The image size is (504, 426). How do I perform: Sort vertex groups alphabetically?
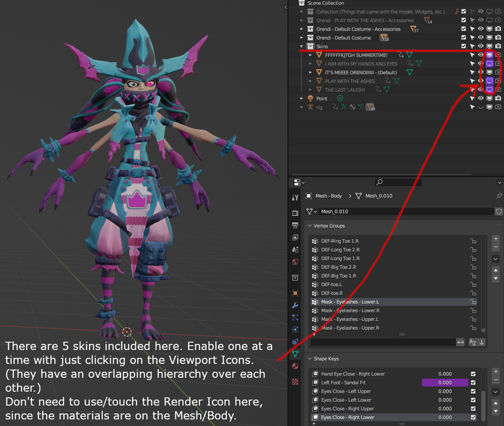click(x=472, y=342)
